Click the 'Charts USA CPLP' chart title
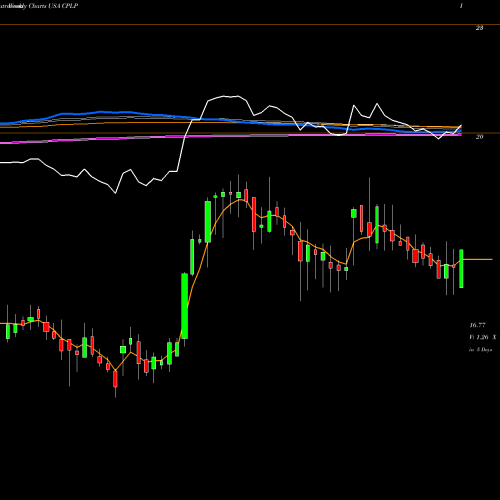Image resolution: width=500 pixels, height=500 pixels. coord(53,6)
